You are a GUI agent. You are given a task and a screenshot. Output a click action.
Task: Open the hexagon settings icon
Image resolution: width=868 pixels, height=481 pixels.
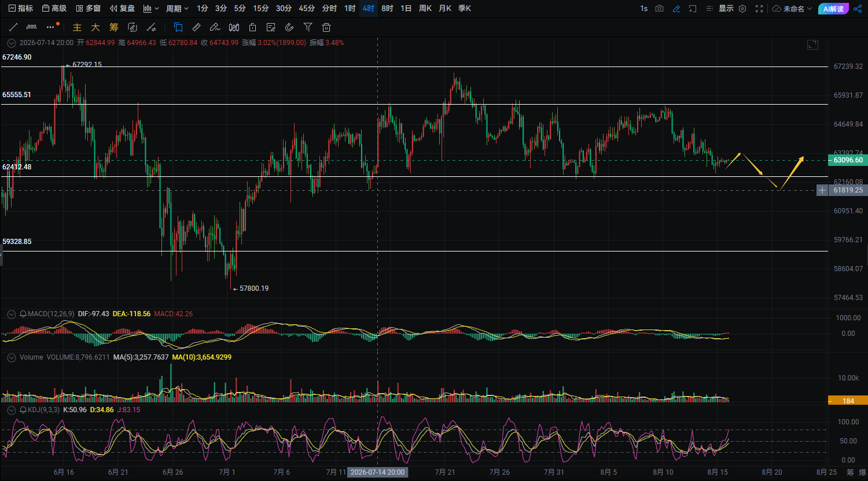click(x=742, y=9)
